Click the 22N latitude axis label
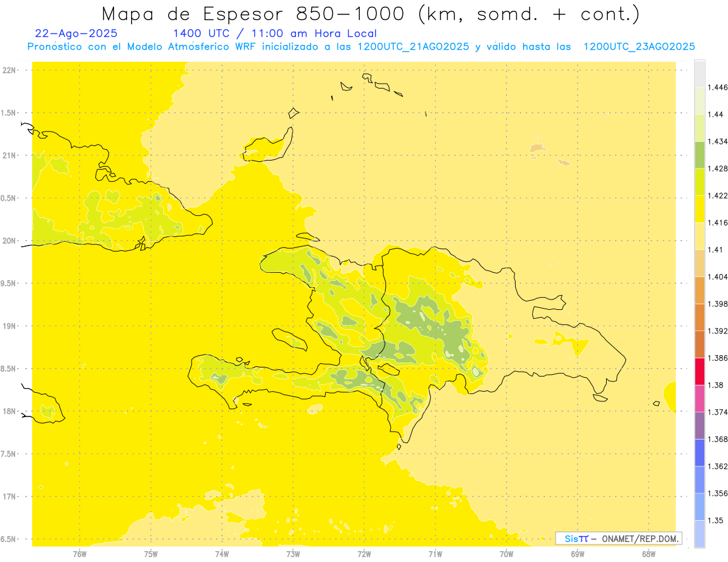Image resolution: width=728 pixels, height=562 pixels. 10,70
